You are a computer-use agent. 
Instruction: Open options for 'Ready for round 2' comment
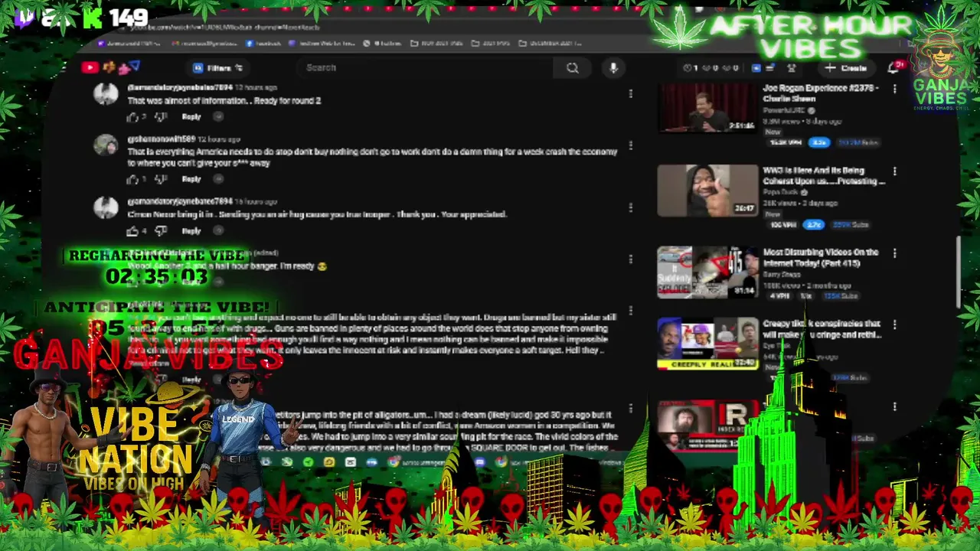tap(631, 94)
